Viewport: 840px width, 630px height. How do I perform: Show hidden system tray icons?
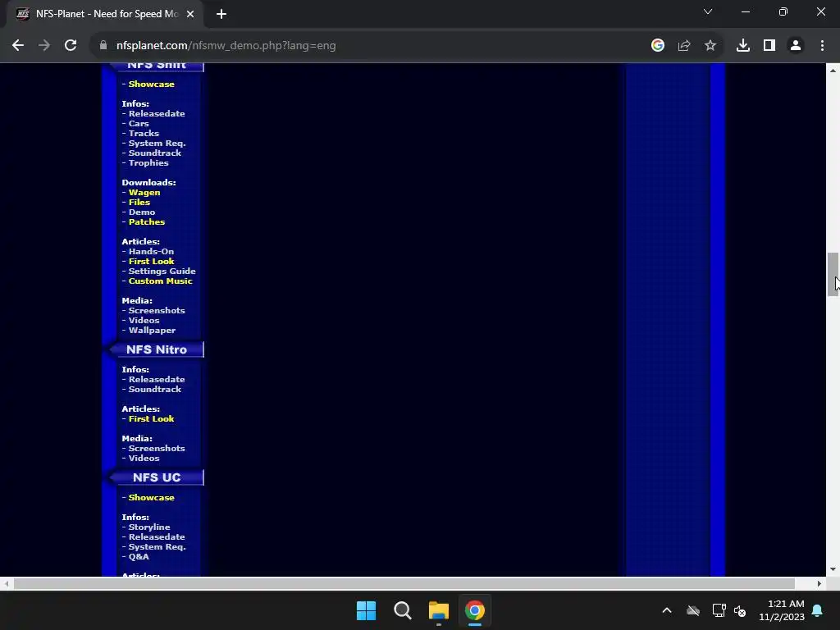coord(667,610)
